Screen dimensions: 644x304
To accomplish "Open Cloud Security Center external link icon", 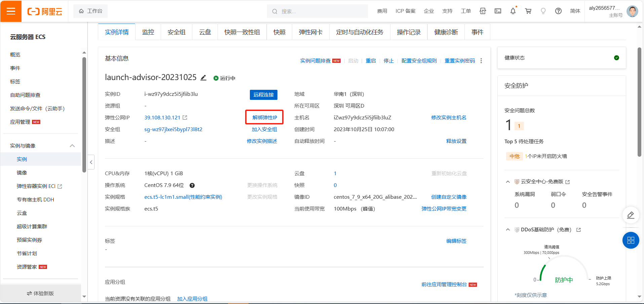I will [x=568, y=182].
